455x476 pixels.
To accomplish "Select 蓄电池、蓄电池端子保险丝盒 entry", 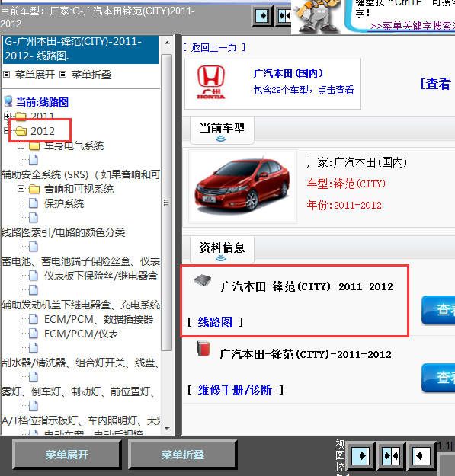I will click(81, 262).
